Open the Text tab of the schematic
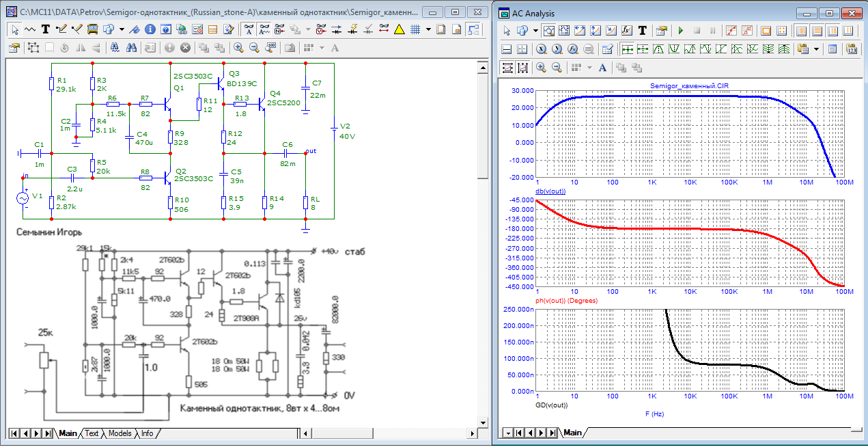This screenshot has height=447, width=868. pos(92,433)
